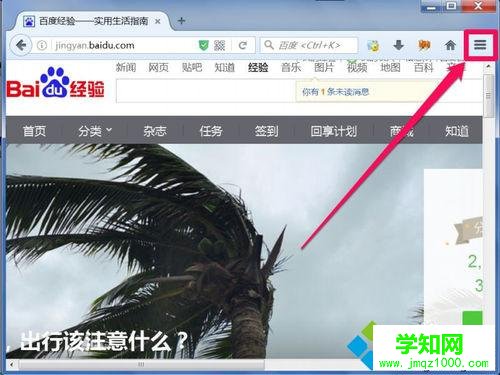
Task: Click the notepad extension icon after search box
Action: click(373, 45)
